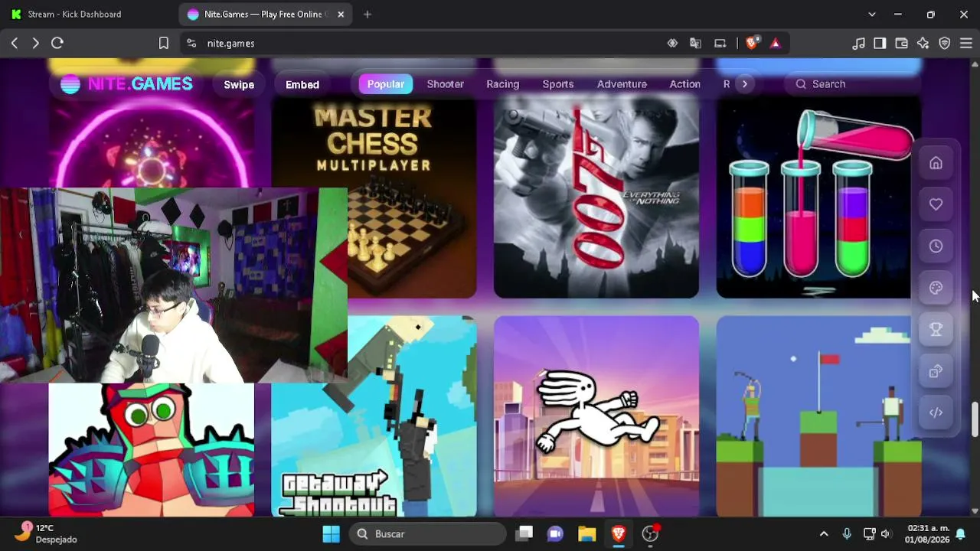Open the Getaway Shootout game

coord(374,417)
